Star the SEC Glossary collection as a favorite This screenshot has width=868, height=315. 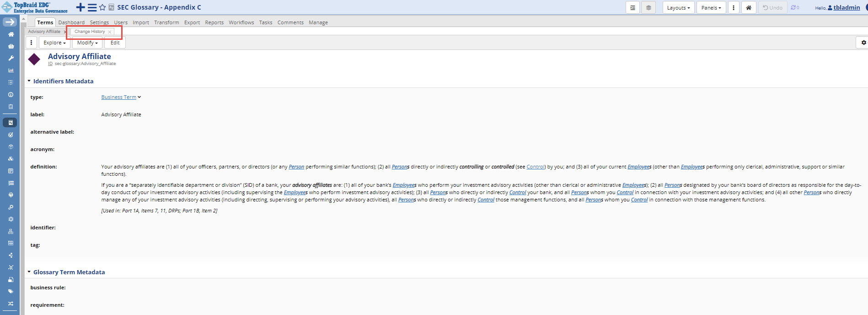coord(102,7)
